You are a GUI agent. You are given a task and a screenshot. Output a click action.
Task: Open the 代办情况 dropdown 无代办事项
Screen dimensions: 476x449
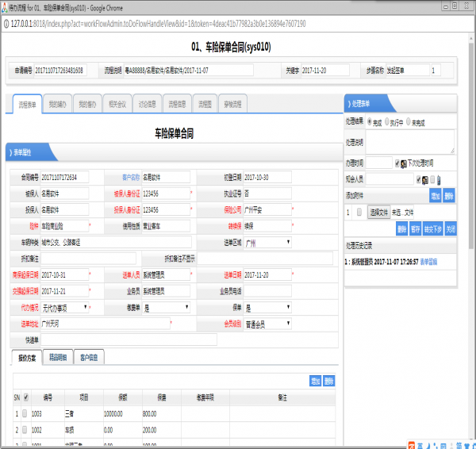pos(65,308)
